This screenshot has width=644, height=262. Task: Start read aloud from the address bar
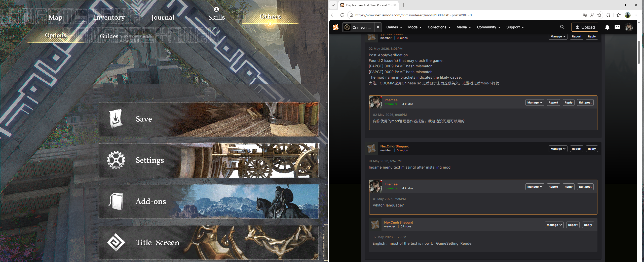click(592, 15)
